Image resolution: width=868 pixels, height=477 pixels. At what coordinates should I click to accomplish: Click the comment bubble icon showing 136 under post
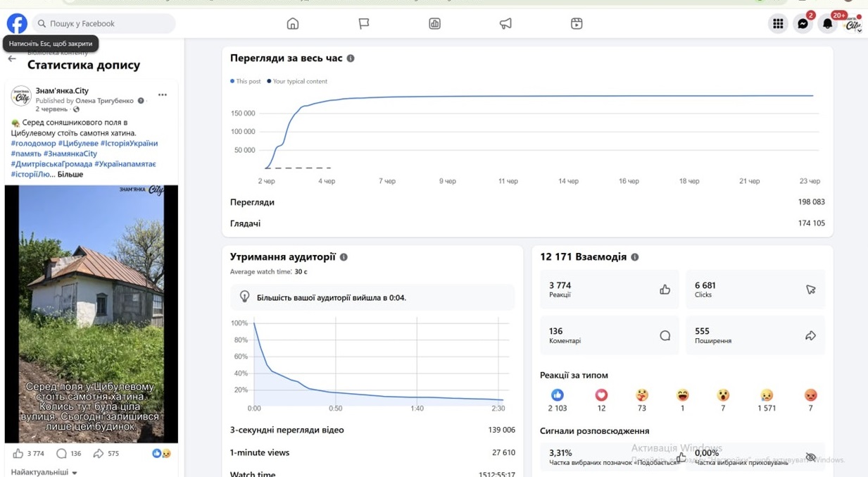pyautogui.click(x=61, y=454)
